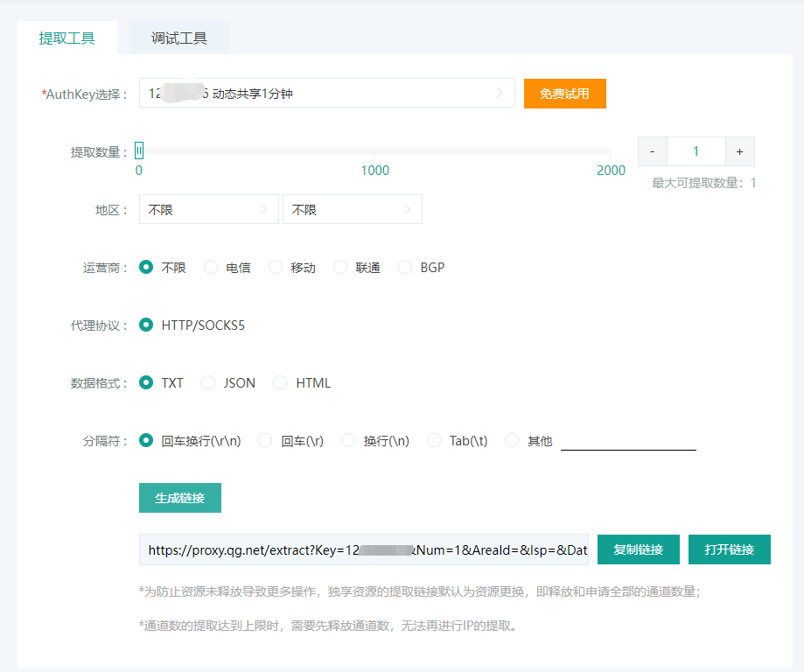Click the 提取数量 slider handle
Image resolution: width=804 pixels, height=672 pixels.
click(139, 151)
